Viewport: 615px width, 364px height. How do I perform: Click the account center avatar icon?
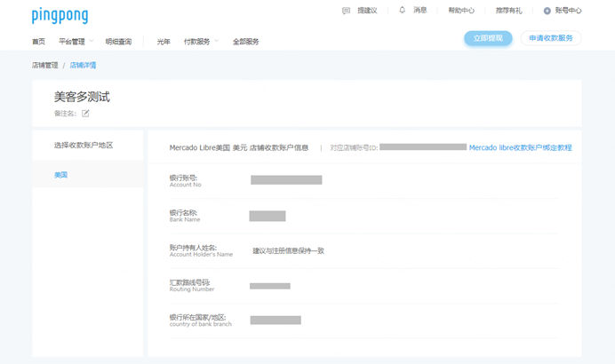[x=547, y=11]
